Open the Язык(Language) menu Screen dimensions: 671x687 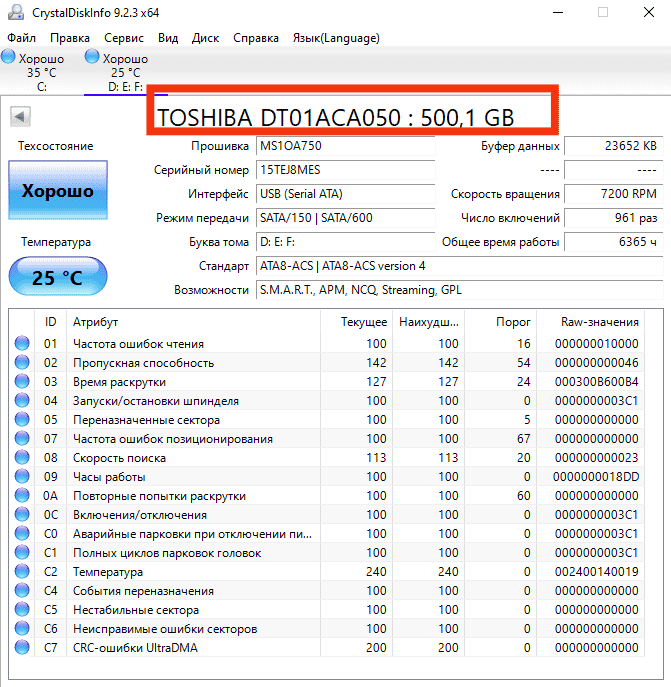coord(335,38)
